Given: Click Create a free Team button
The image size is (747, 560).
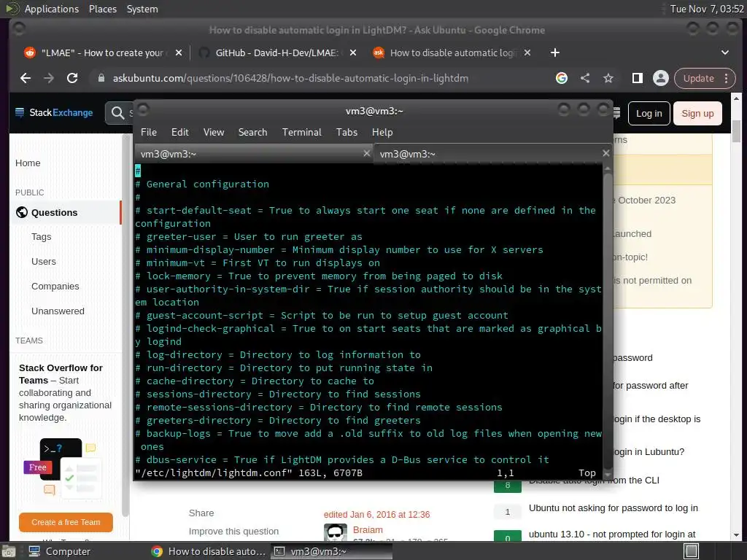Looking at the screenshot, I should (x=66, y=522).
